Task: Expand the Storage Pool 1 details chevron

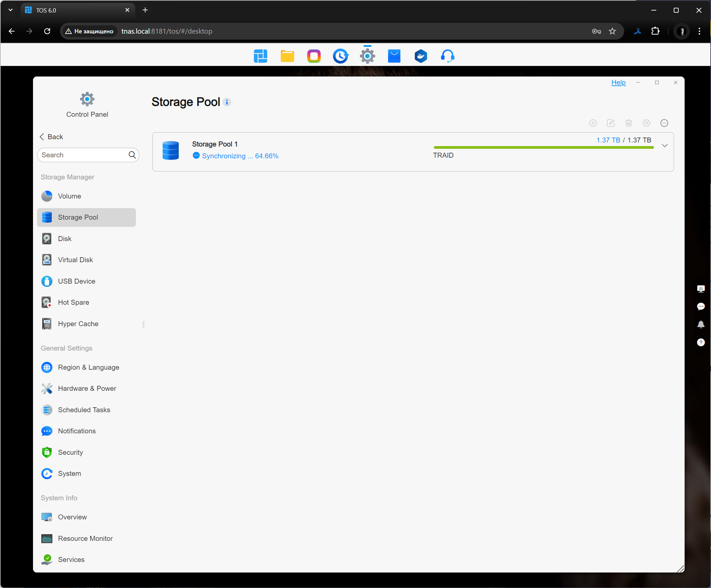Action: pyautogui.click(x=664, y=145)
